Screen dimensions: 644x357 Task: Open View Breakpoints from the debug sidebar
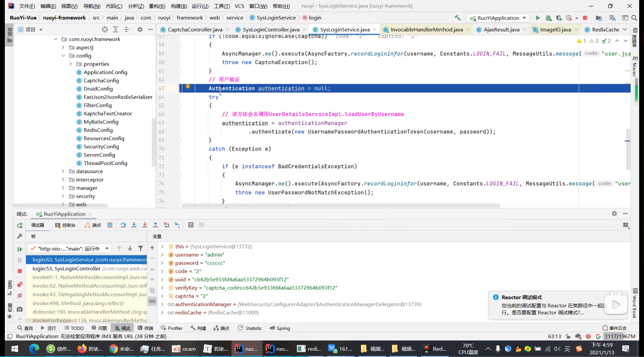(x=20, y=284)
